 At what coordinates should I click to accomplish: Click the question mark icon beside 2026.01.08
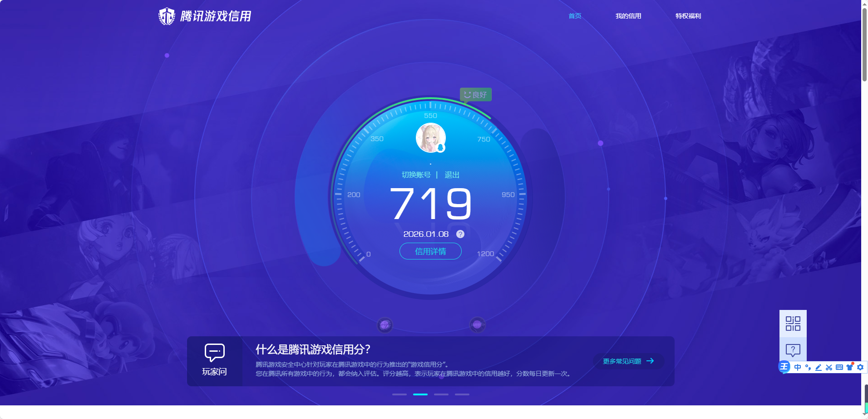click(x=460, y=234)
